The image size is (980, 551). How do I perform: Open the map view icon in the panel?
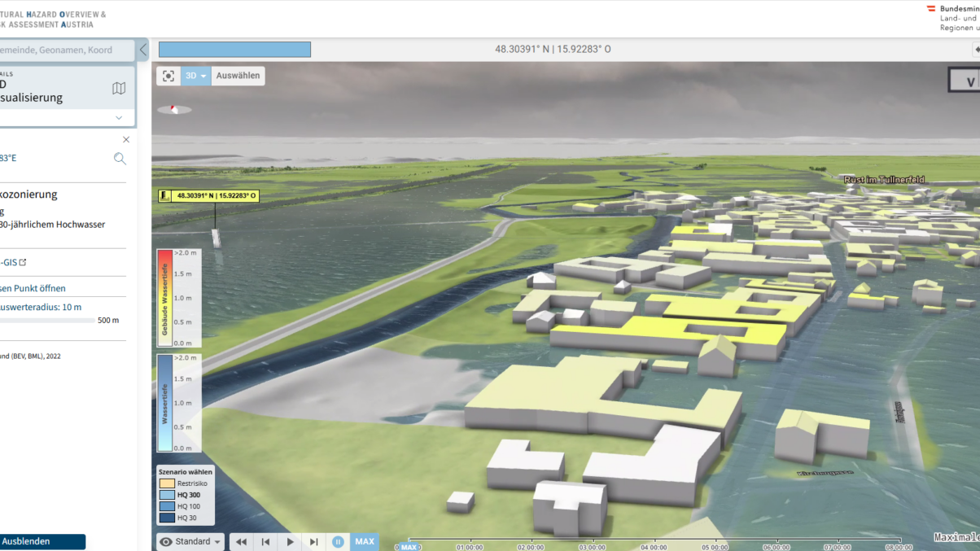coord(119,87)
